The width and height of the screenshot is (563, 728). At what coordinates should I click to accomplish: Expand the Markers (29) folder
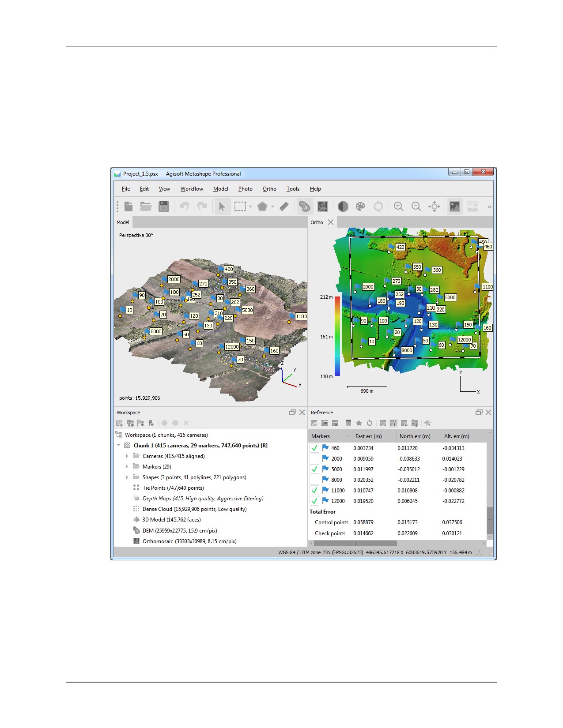(127, 467)
